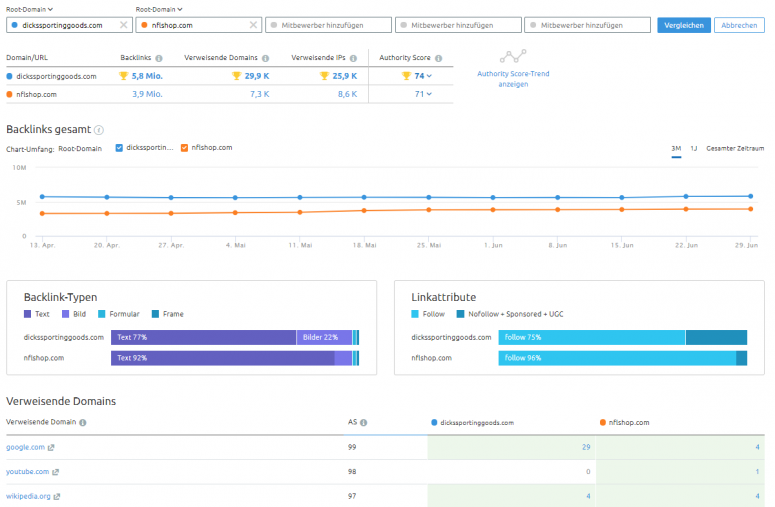This screenshot has width=775, height=507.
Task: Click the 7,3 K referring domains value
Action: (259, 94)
